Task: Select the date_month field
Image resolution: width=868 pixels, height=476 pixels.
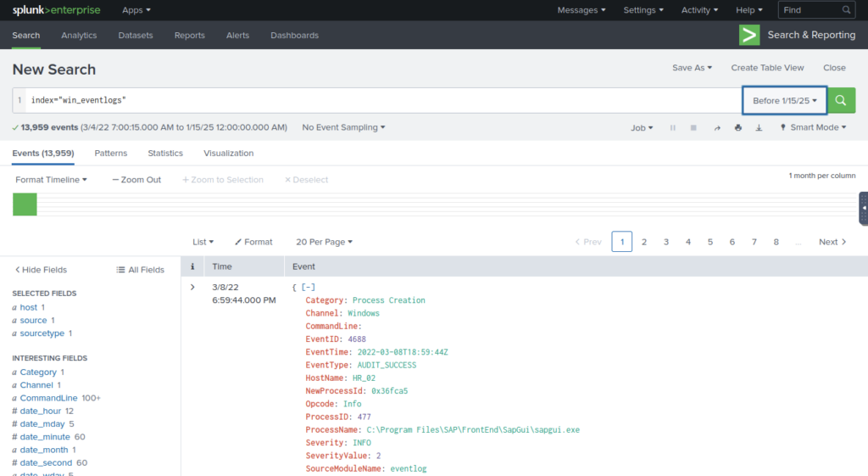Action: coord(44,450)
